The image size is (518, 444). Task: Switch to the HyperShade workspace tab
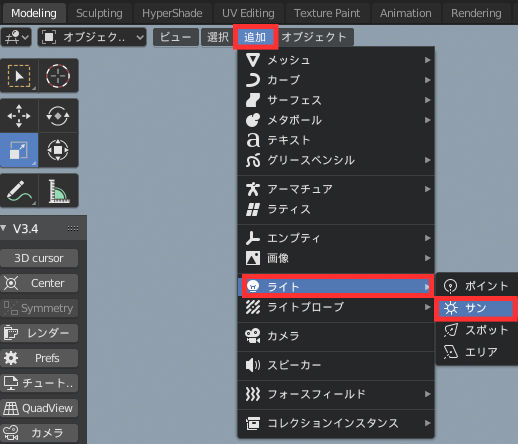click(x=172, y=13)
